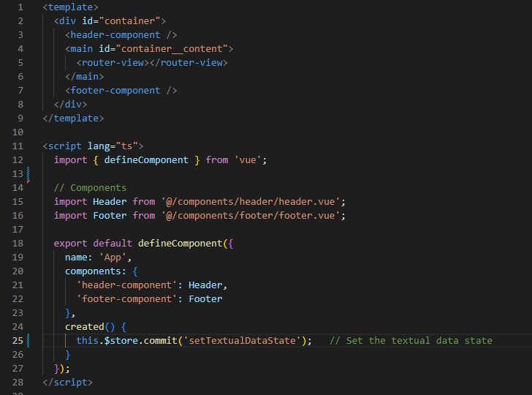Click the opening <template> tag
The height and width of the screenshot is (395, 532).
pyautogui.click(x=71, y=7)
